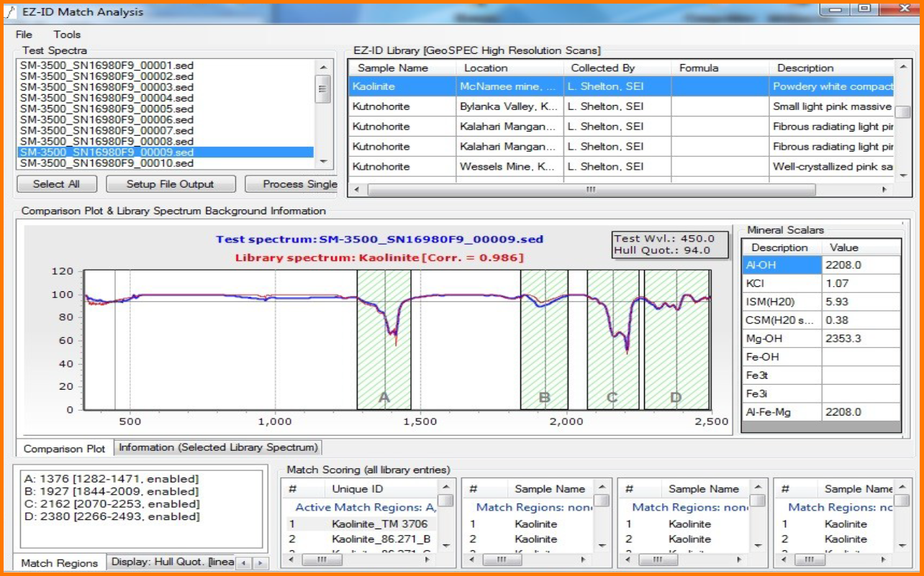
Task: Select the Match Regions tab
Action: (60, 563)
